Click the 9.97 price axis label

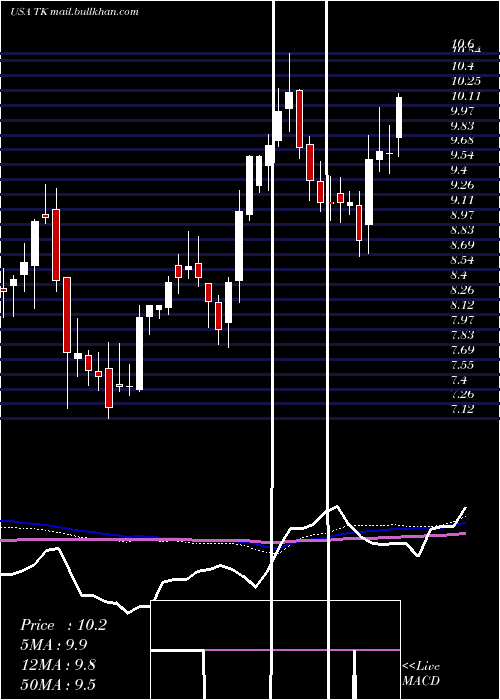[462, 111]
